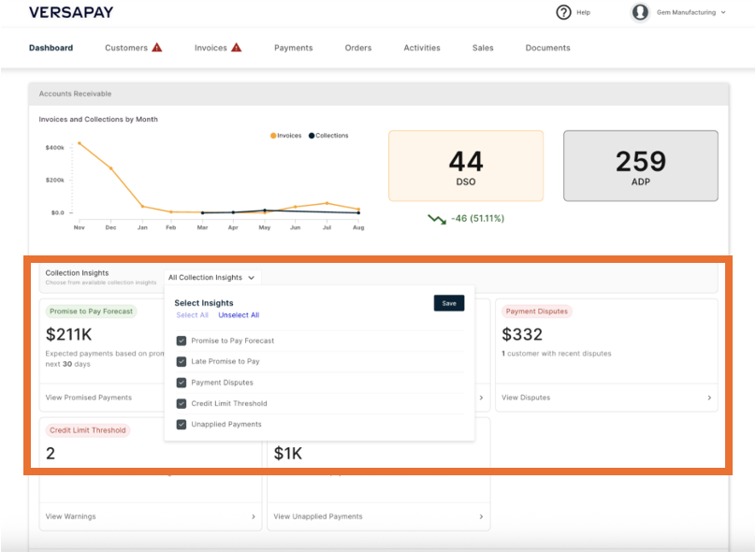Open the Payments tab
Image resolution: width=756 pixels, height=552 pixels.
click(293, 48)
